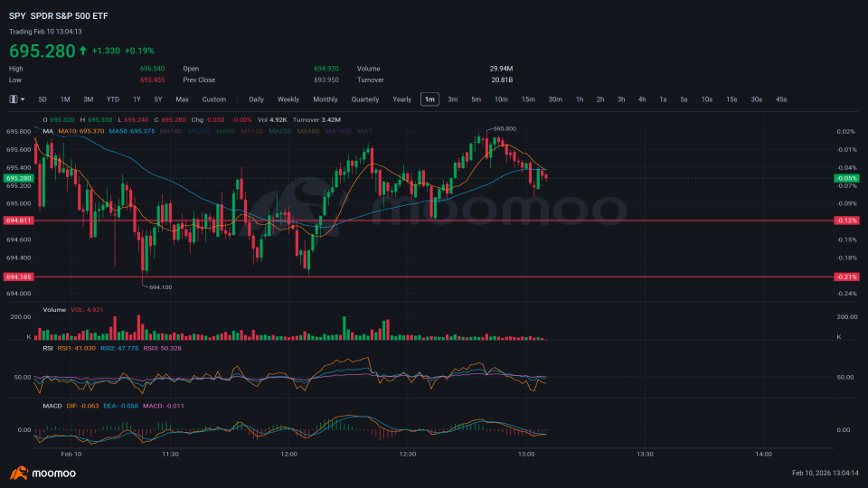This screenshot has width=868, height=488.
Task: Show the Max range
Action: (182, 99)
